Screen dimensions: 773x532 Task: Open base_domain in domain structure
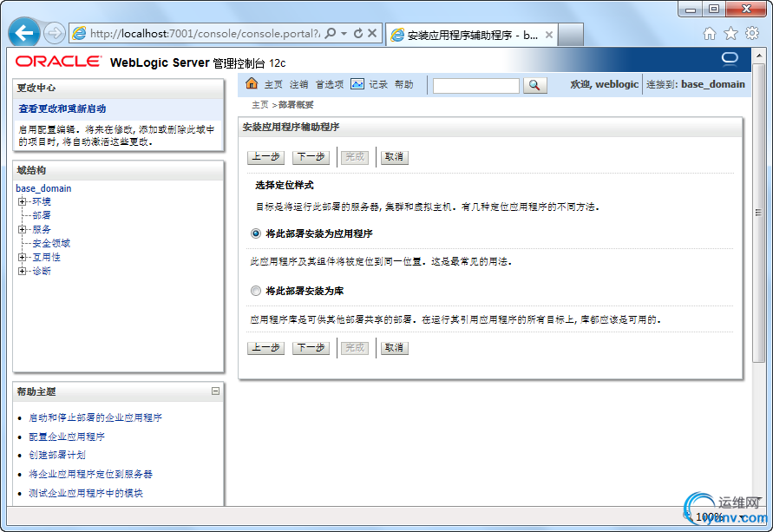(43, 188)
